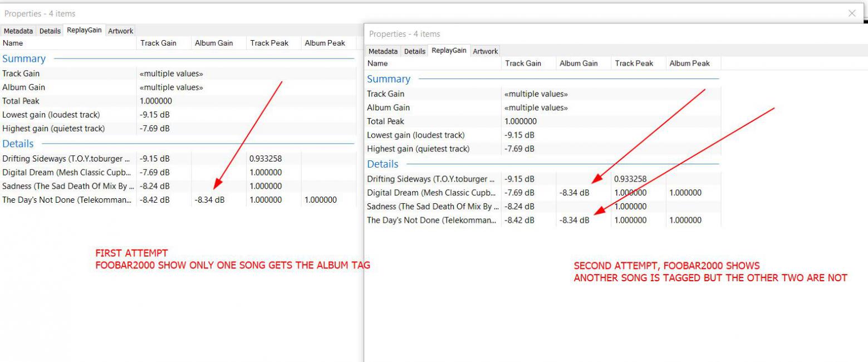Click Lowest gain row in the background window
This screenshot has height=362, width=868.
point(51,115)
